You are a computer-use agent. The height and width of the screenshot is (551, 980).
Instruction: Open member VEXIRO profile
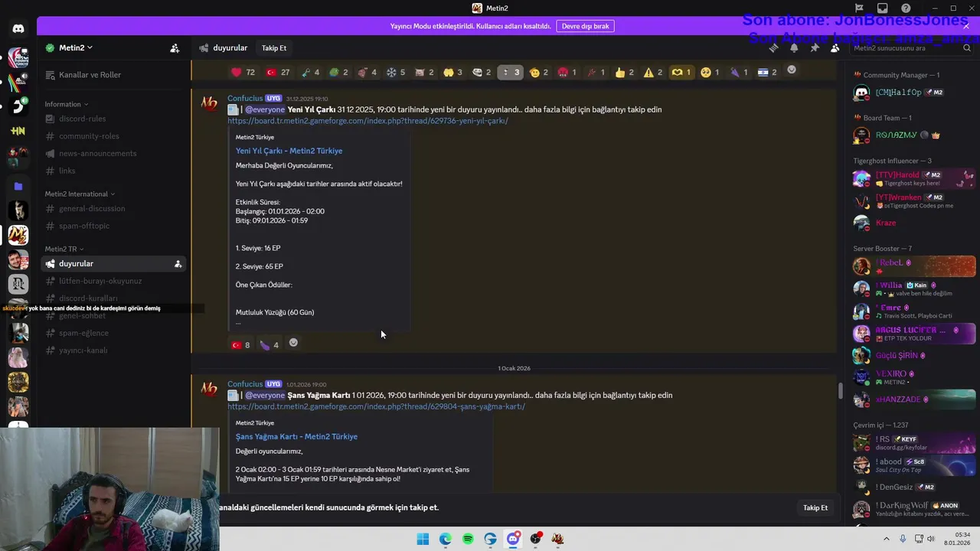tap(915, 377)
